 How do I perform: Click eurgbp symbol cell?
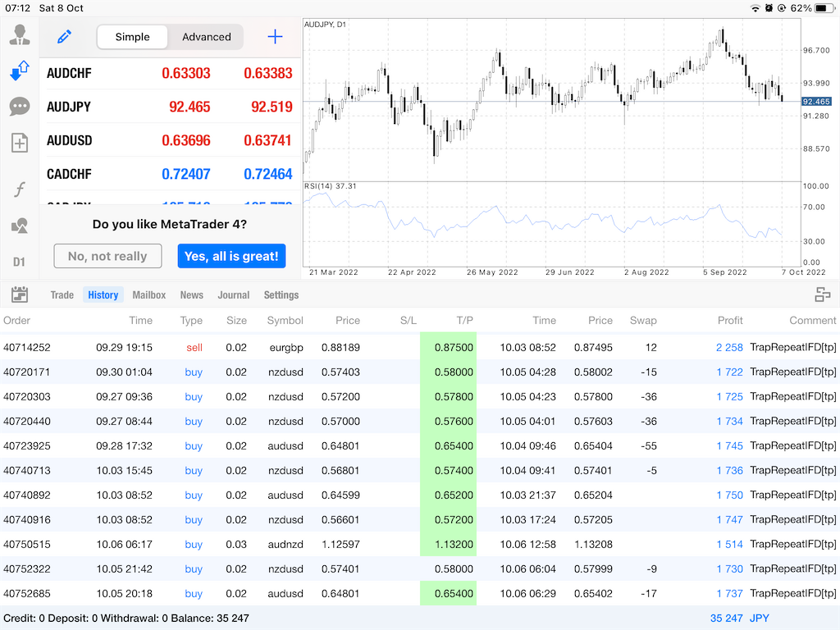pos(286,347)
